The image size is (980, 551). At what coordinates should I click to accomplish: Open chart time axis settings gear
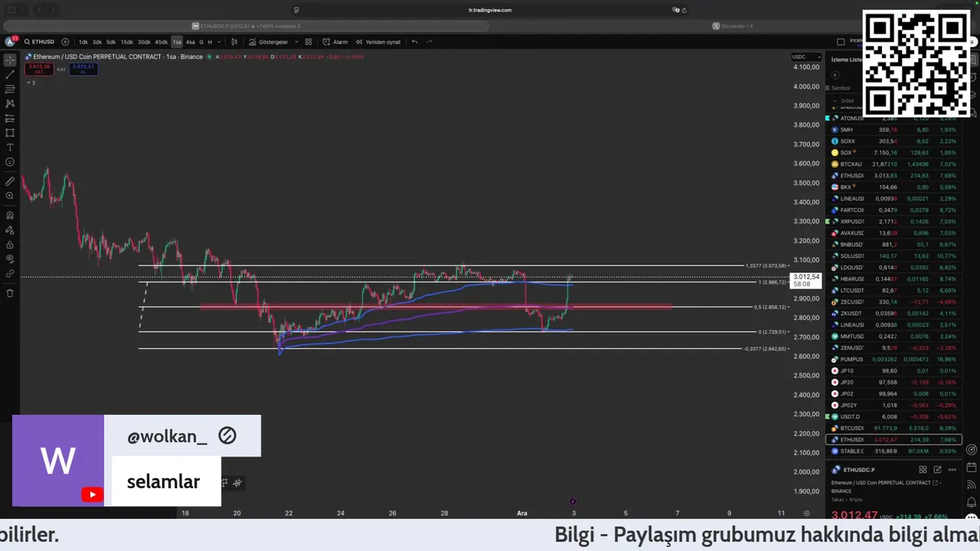(806, 513)
